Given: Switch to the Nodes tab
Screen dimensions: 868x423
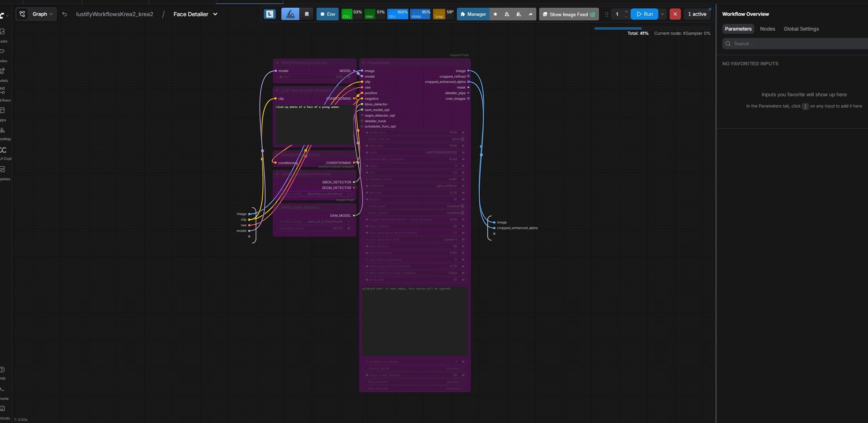Looking at the screenshot, I should click(767, 29).
